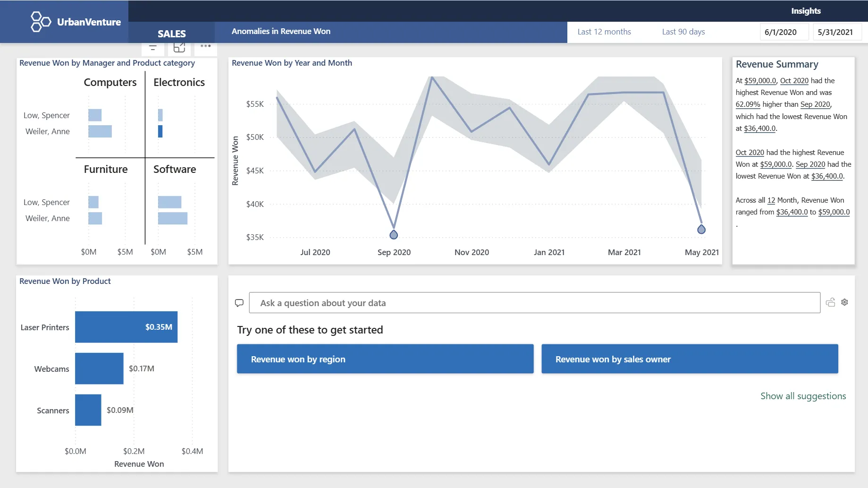Edit the start date 6/1/2020 field
This screenshot has height=488, width=868.
[x=784, y=32]
